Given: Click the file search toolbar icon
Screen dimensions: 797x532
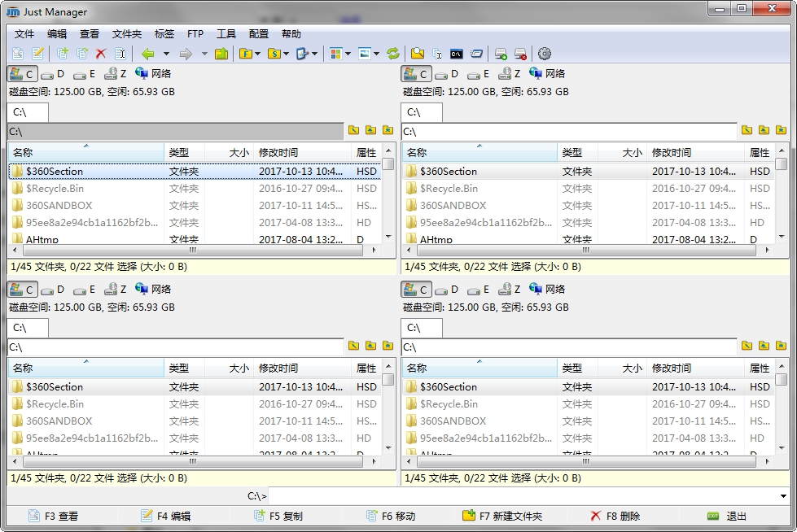Looking at the screenshot, I should coord(418,54).
